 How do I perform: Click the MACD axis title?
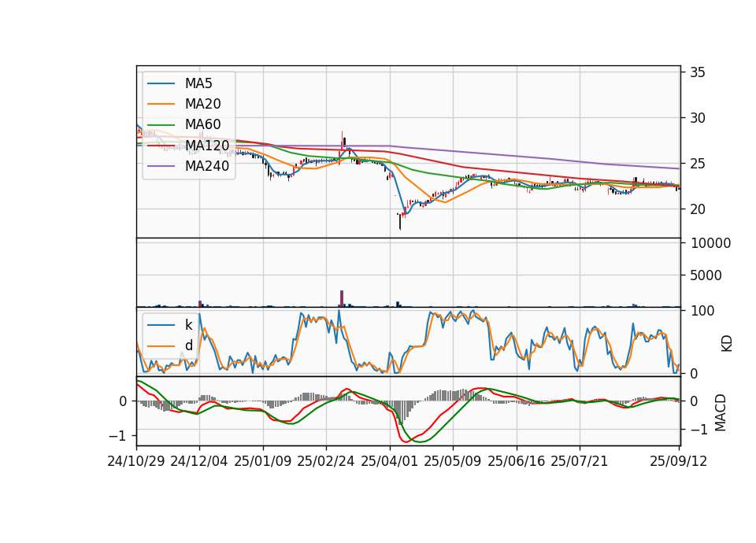click(x=721, y=412)
